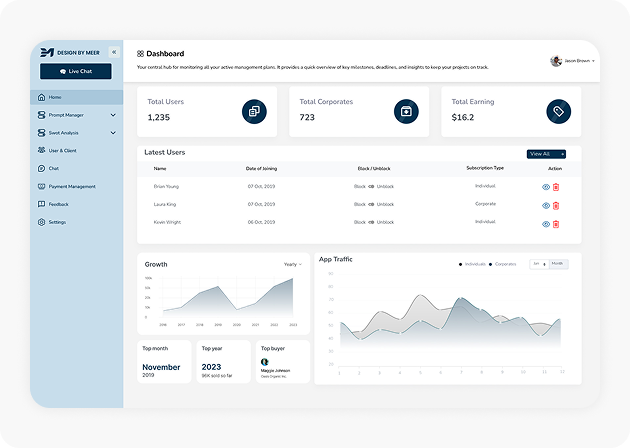
Task: Toggle Individuals legend in App Traffic
Action: tap(472, 264)
